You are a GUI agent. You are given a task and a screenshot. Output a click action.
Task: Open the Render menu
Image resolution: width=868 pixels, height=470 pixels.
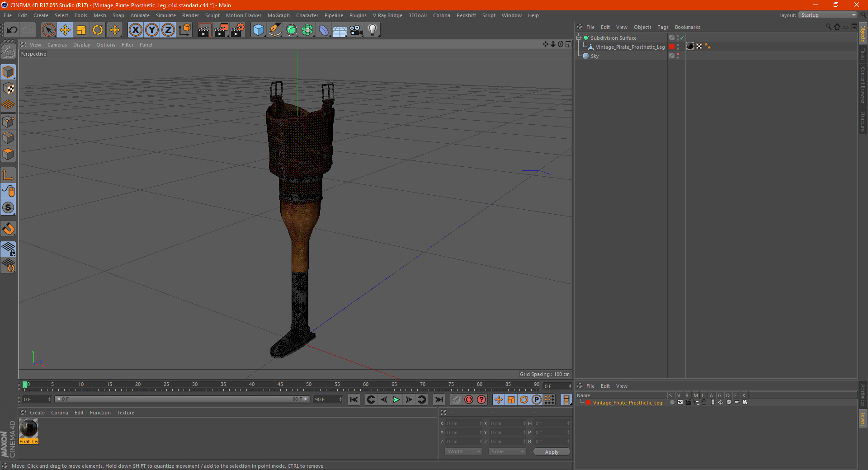click(190, 15)
